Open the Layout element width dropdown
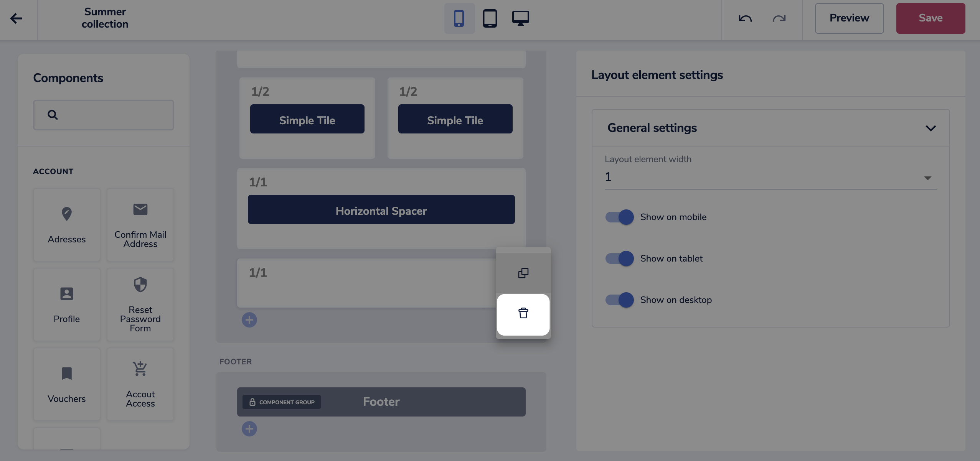The height and width of the screenshot is (461, 980). click(x=770, y=177)
